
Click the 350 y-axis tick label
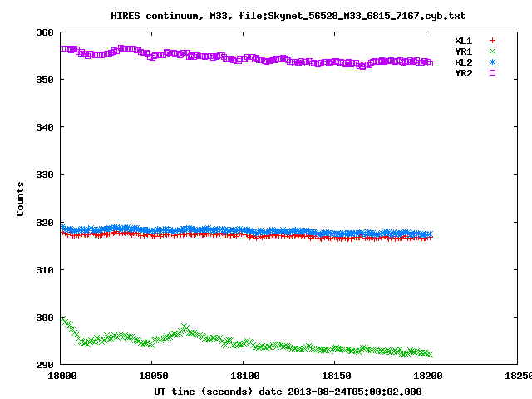pyautogui.click(x=45, y=80)
